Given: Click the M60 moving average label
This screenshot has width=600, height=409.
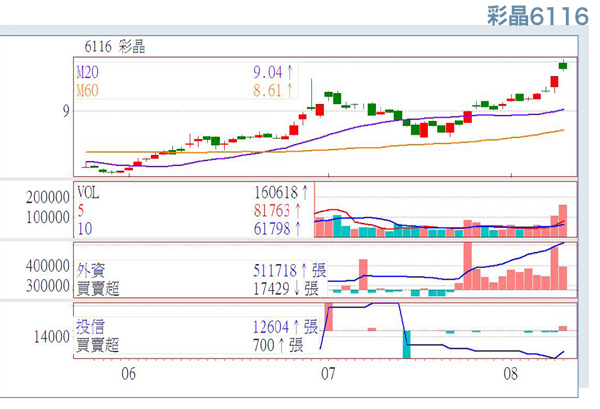Looking at the screenshot, I should point(89,89).
